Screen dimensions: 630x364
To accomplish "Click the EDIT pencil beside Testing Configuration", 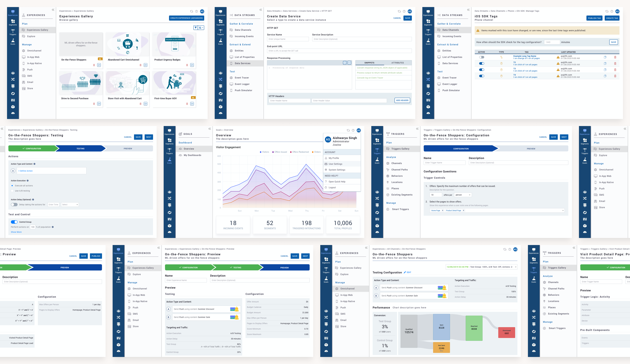I will pos(407,272).
